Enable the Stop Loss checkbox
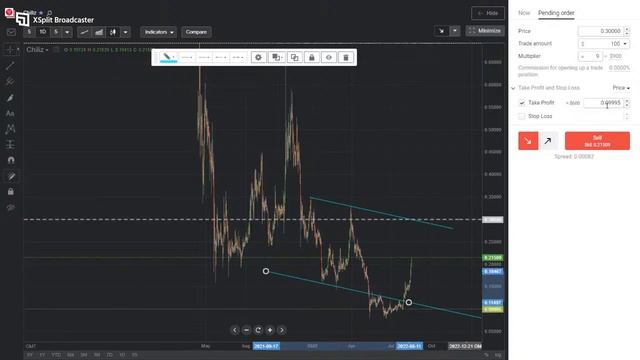This screenshot has height=360, width=640. point(522,116)
